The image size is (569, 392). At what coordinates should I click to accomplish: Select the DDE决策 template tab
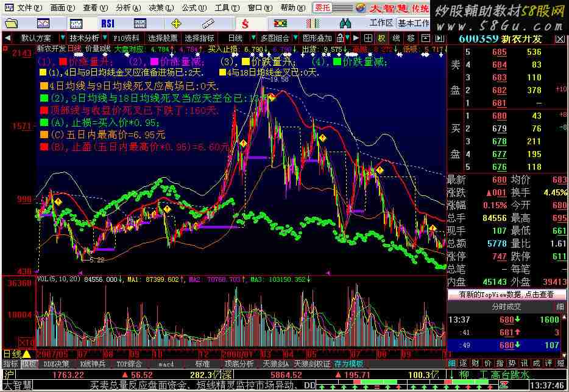tap(56, 364)
